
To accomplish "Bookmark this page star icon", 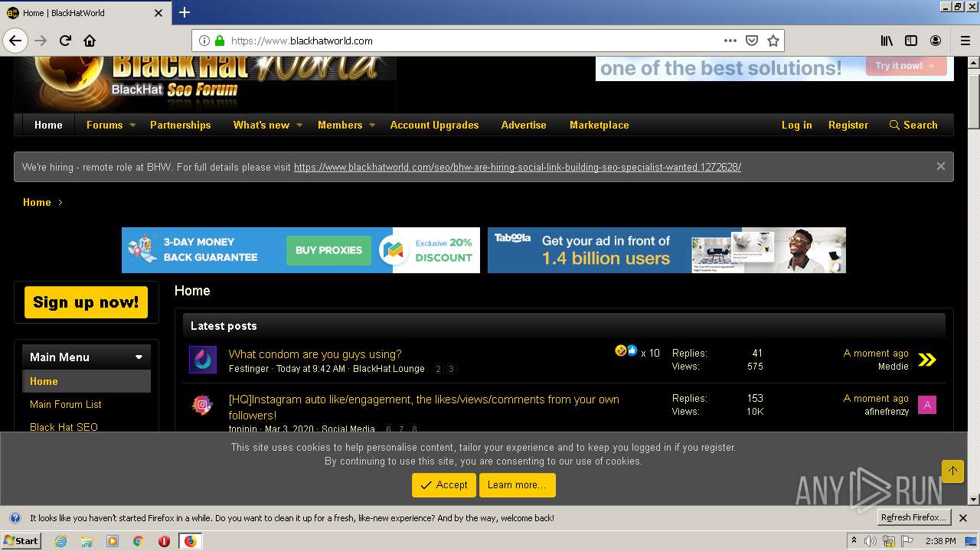I will click(773, 41).
